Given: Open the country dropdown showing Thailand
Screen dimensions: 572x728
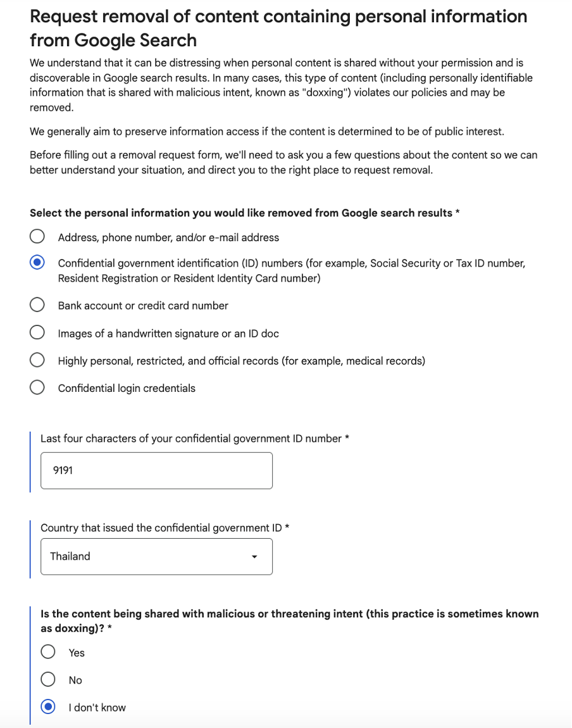Looking at the screenshot, I should 156,556.
